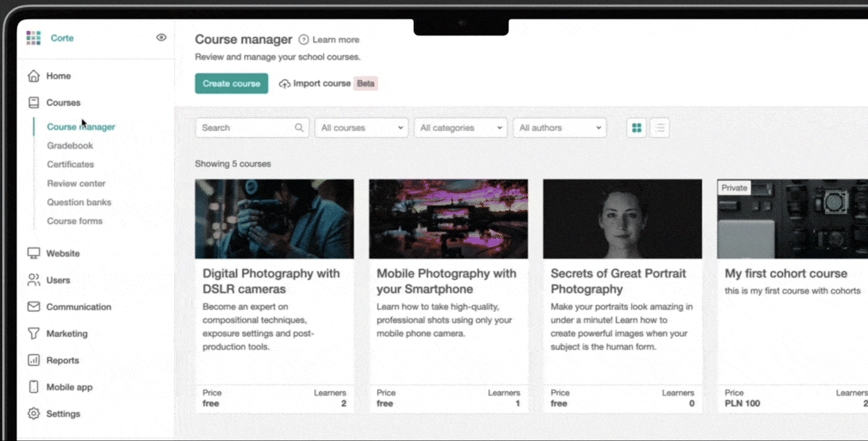This screenshot has width=868, height=441.
Task: Select the Marketing funnel icon
Action: tap(34, 333)
